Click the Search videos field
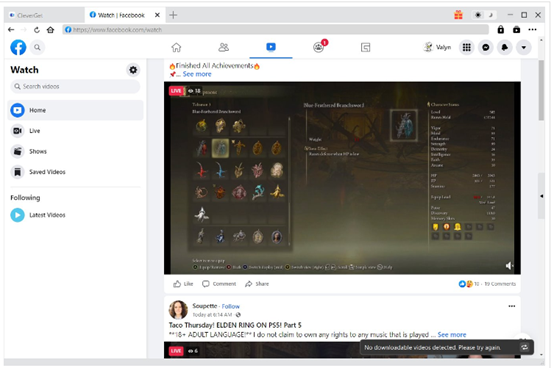Viewport: 554px width, 368px height. 75,87
